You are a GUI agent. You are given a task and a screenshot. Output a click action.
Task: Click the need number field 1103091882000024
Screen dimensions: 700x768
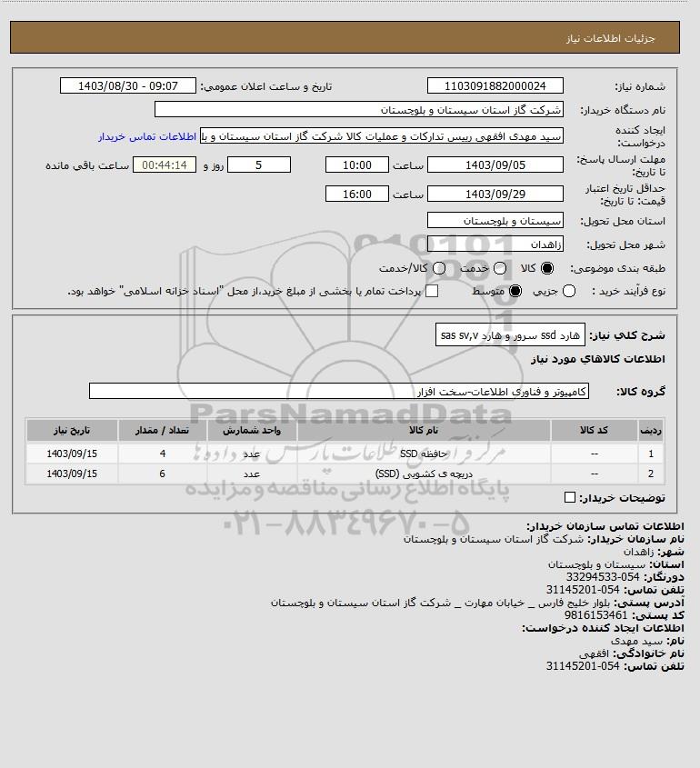495,85
